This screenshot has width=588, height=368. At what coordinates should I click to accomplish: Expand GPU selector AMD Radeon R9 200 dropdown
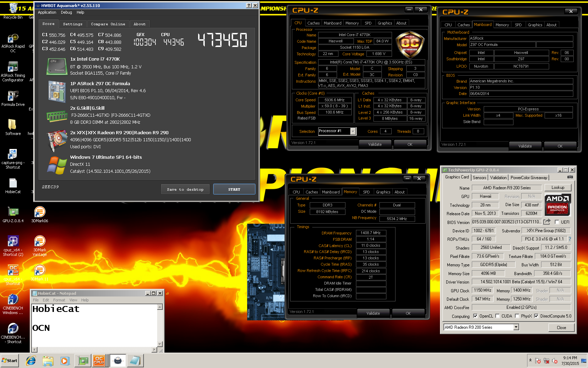click(x=516, y=327)
